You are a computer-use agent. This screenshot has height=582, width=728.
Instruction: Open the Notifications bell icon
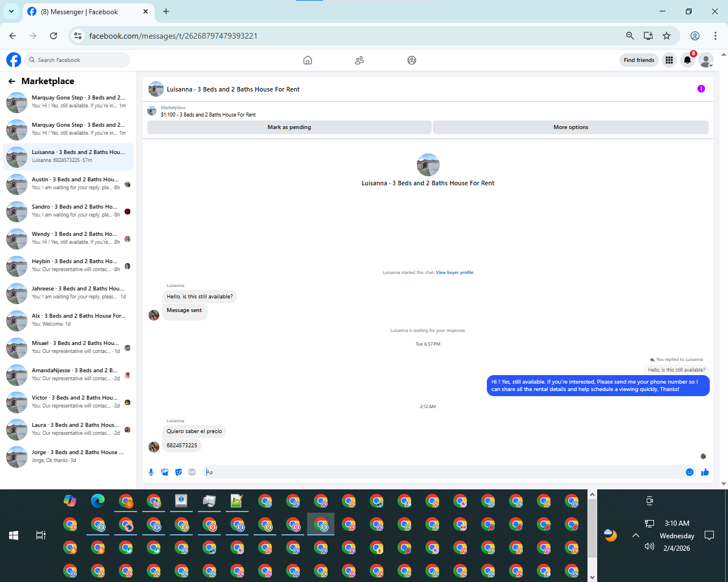tap(688, 60)
